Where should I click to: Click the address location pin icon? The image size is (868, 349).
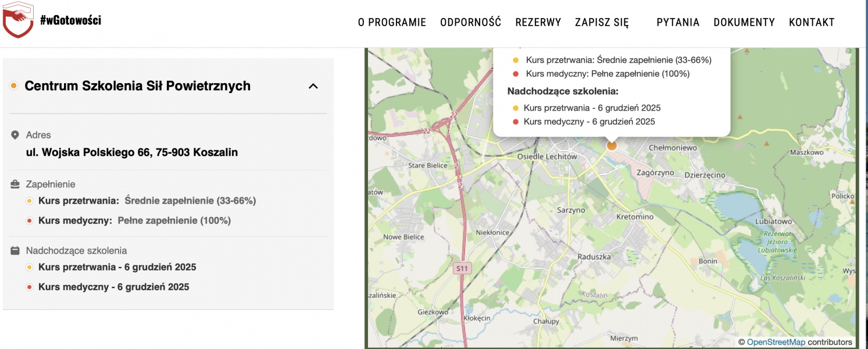pyautogui.click(x=15, y=135)
